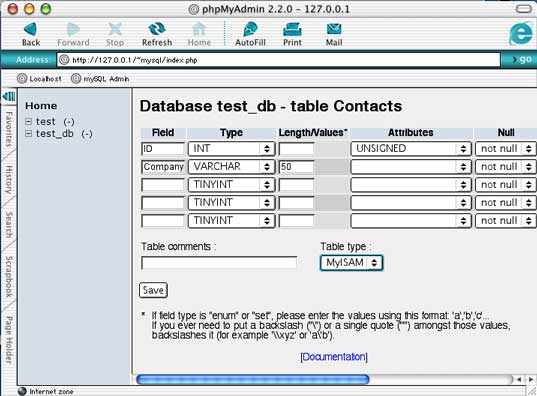Open not null dropdown in Company row
Screen dimensions: 537x396
click(506, 167)
